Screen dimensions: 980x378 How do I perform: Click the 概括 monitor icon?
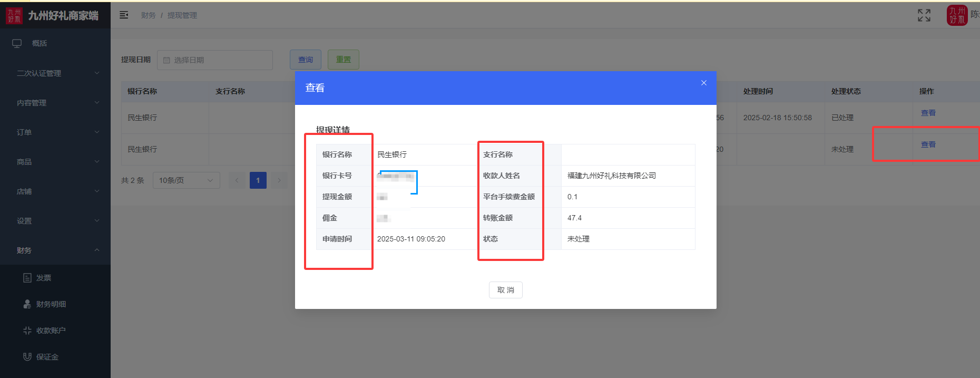point(17,43)
